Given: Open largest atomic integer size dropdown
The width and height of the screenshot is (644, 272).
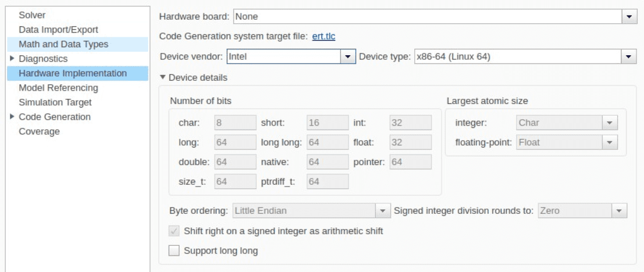Looking at the screenshot, I should (607, 123).
